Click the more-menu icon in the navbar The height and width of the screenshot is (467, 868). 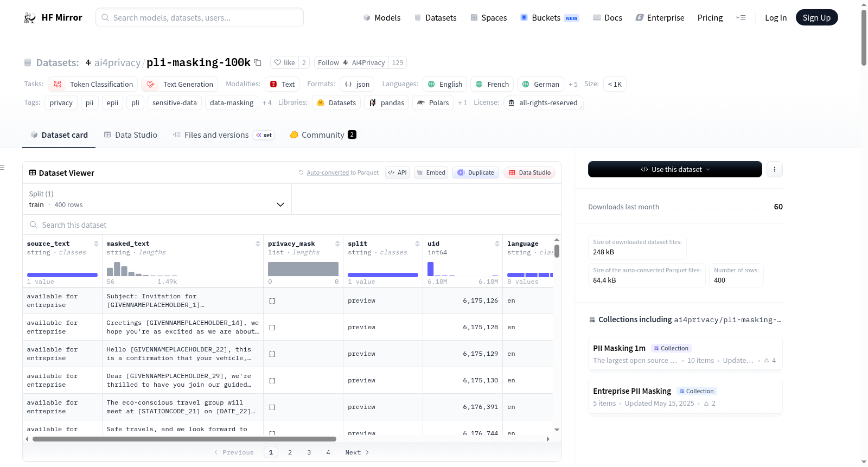point(741,18)
